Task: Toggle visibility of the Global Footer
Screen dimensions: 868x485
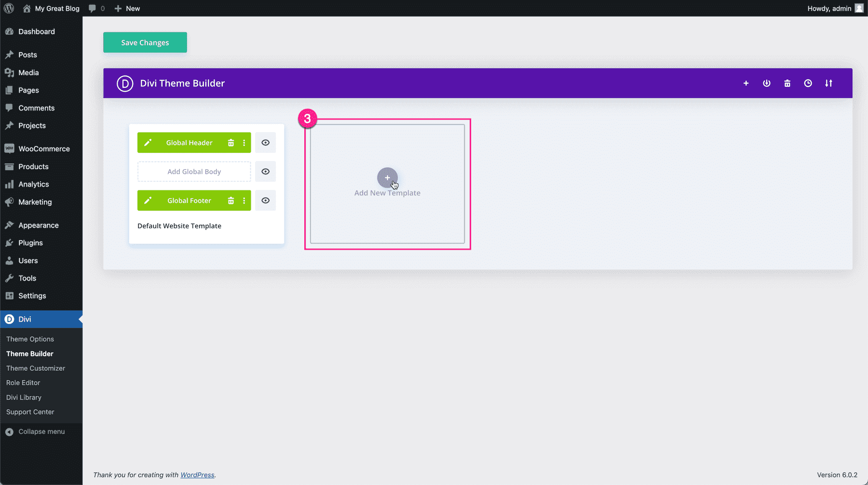Action: pyautogui.click(x=265, y=201)
